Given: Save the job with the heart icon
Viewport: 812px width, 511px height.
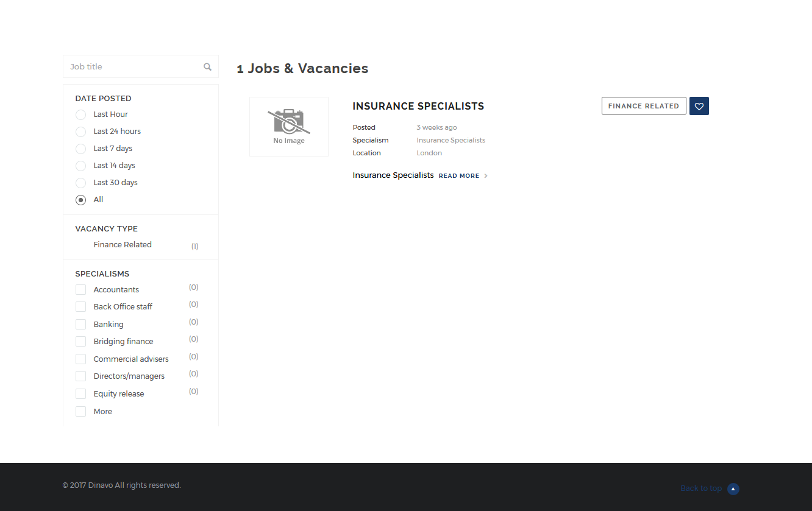Looking at the screenshot, I should click(x=699, y=105).
